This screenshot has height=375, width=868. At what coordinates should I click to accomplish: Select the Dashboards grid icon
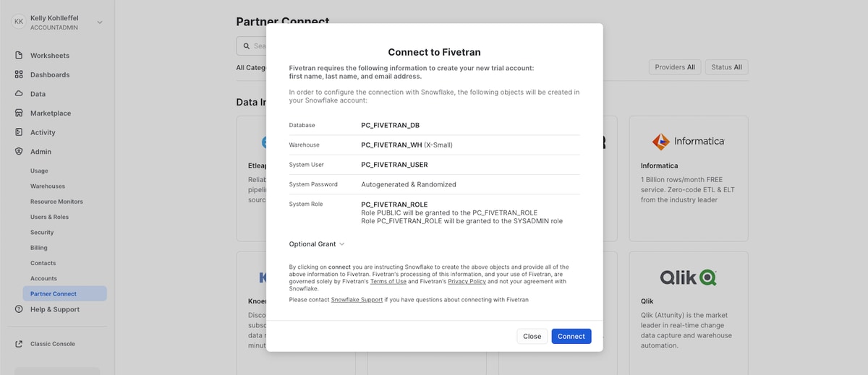19,74
